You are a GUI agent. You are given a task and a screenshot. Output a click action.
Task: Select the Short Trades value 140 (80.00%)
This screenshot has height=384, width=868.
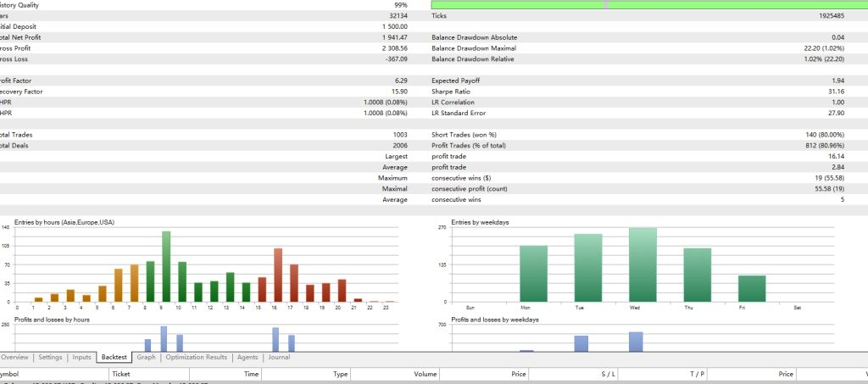click(825, 135)
